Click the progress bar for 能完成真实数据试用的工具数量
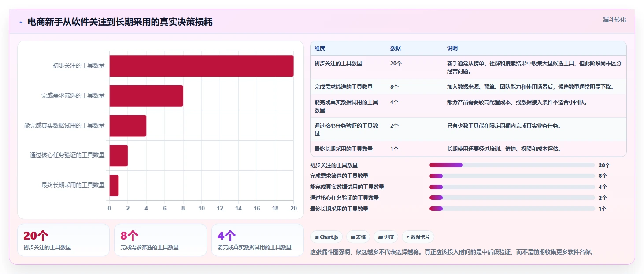This screenshot has width=644, height=274. coord(512,187)
